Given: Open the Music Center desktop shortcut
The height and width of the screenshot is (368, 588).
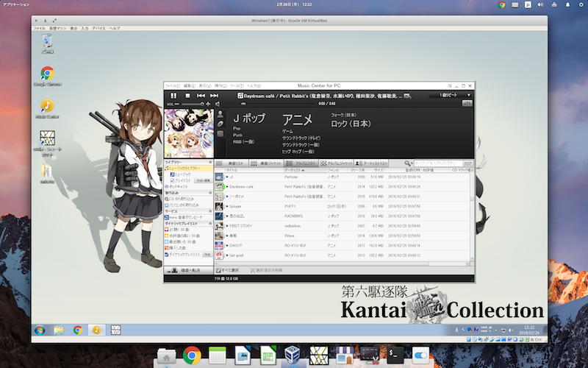Looking at the screenshot, I should point(47,109).
